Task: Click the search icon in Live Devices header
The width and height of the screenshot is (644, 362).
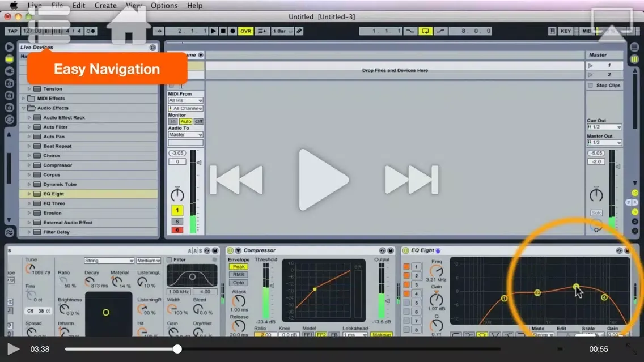Action: point(153,47)
